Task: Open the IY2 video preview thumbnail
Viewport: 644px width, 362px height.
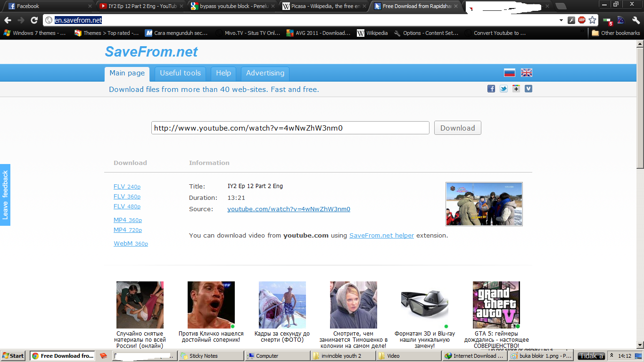Action: click(484, 204)
